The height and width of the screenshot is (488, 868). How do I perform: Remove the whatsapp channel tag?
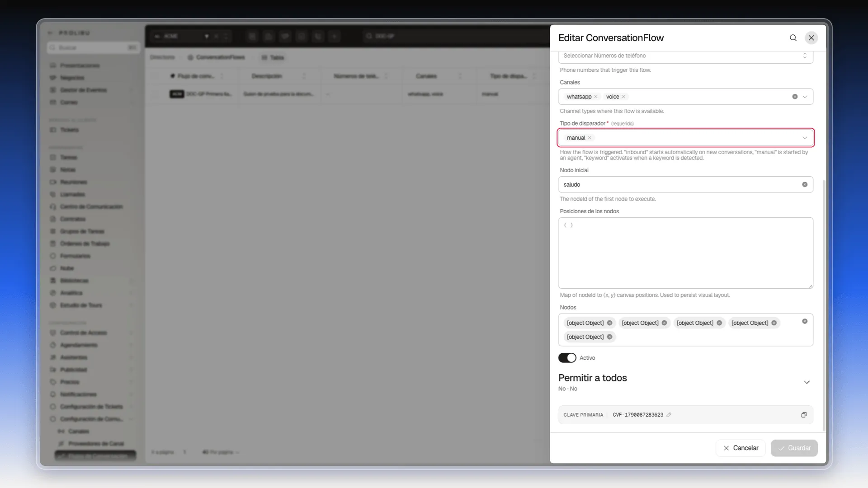pos(596,97)
